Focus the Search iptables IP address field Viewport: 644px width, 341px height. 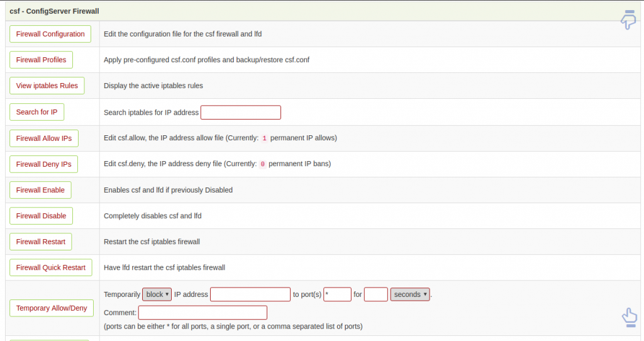coord(241,112)
